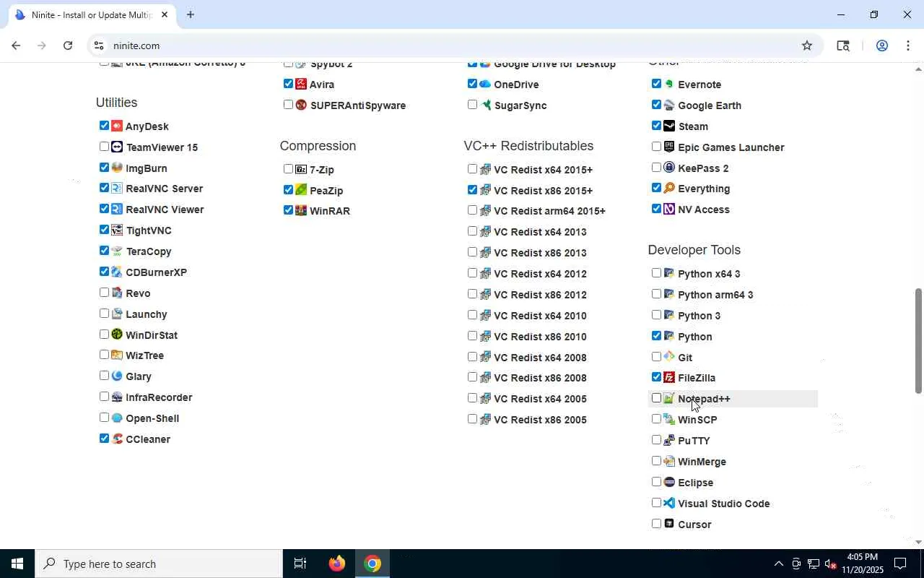Image resolution: width=924 pixels, height=578 pixels.
Task: Click the taskbar search box
Action: [159, 564]
